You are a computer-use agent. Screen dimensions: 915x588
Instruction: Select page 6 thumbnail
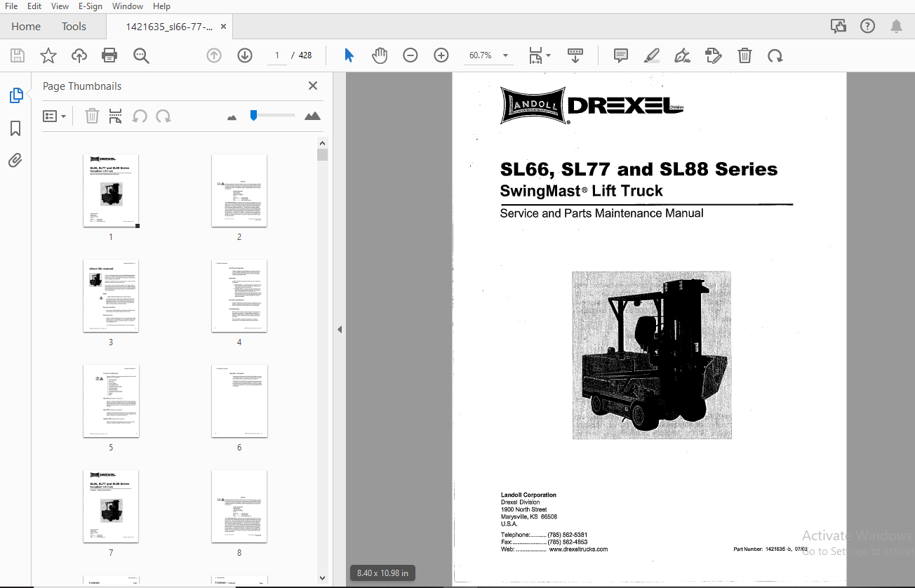(239, 401)
